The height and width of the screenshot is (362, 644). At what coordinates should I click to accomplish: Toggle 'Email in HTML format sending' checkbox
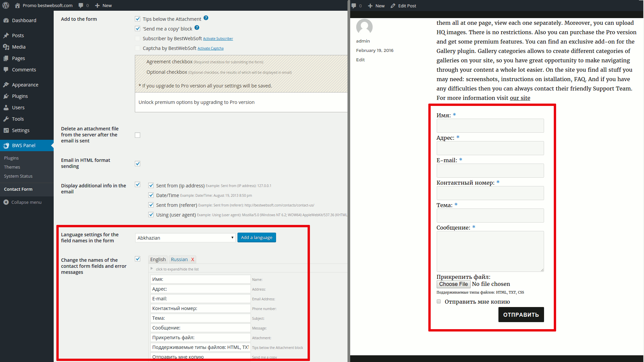[138, 164]
